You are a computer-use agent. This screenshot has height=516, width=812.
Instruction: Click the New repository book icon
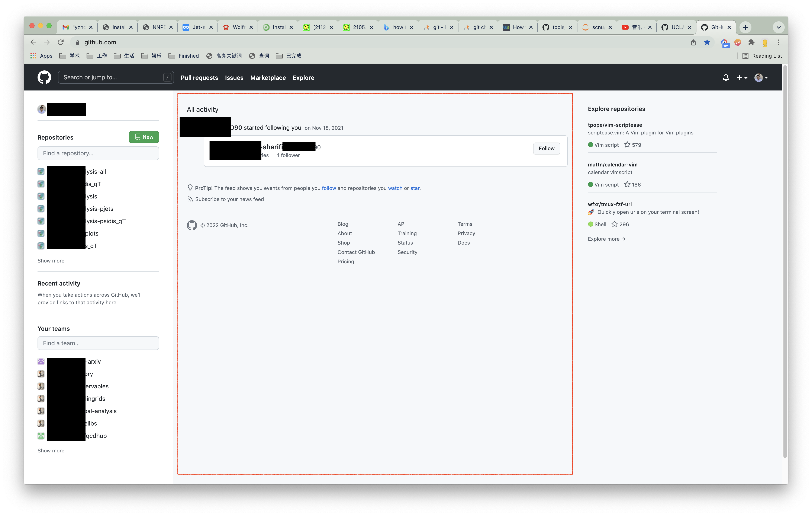(138, 137)
